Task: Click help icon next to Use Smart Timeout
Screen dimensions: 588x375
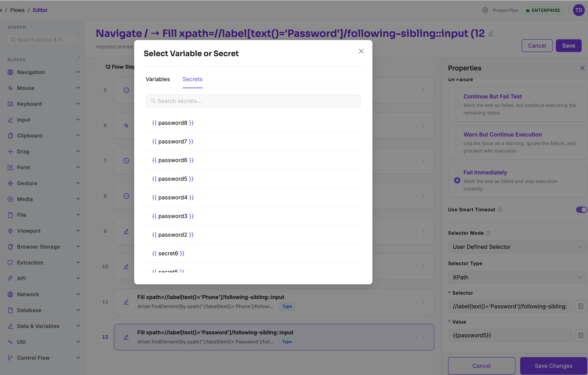Action: pyautogui.click(x=500, y=210)
